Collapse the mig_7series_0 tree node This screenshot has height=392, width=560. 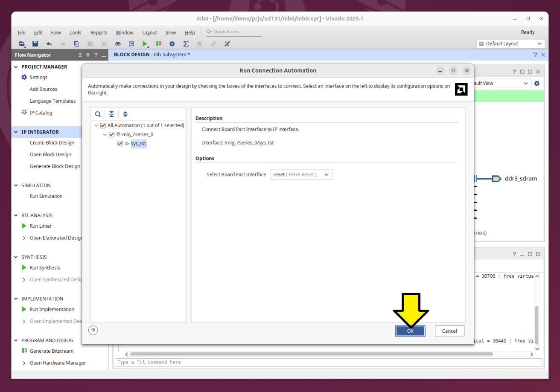[x=105, y=134]
